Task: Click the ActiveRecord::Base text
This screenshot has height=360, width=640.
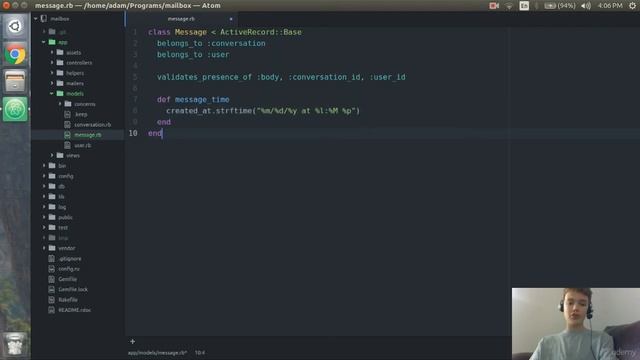Action: tap(261, 32)
